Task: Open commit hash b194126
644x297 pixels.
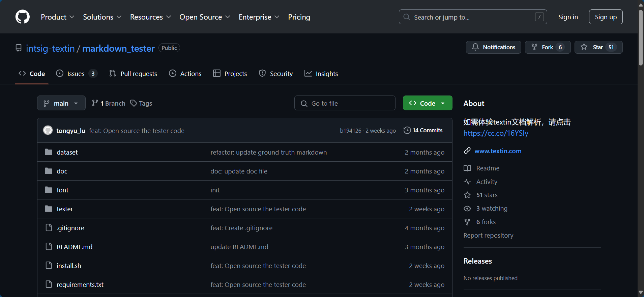Action: coord(350,131)
